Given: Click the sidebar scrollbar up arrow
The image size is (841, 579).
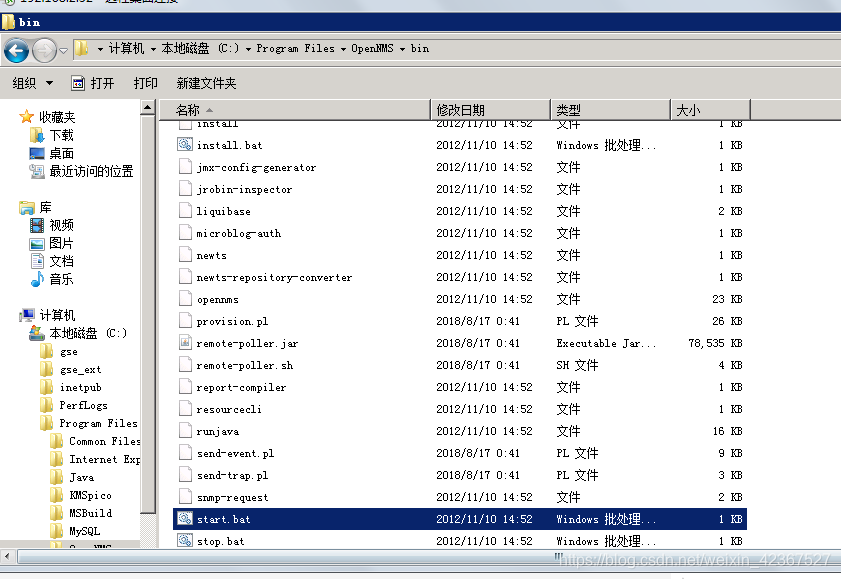Looking at the screenshot, I should [147, 108].
